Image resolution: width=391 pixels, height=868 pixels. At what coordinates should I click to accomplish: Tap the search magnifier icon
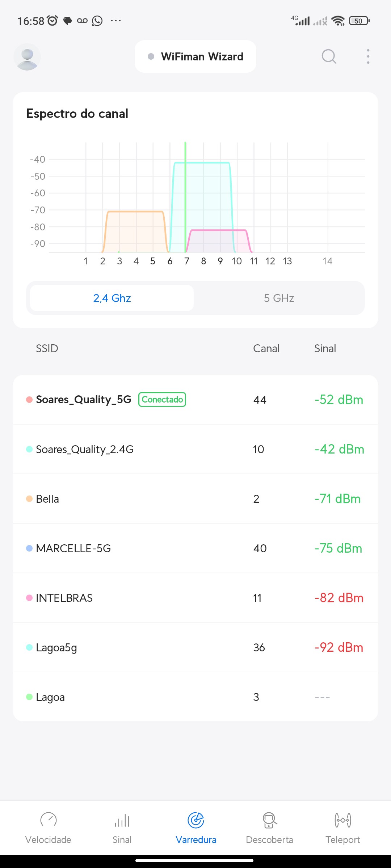click(x=329, y=57)
